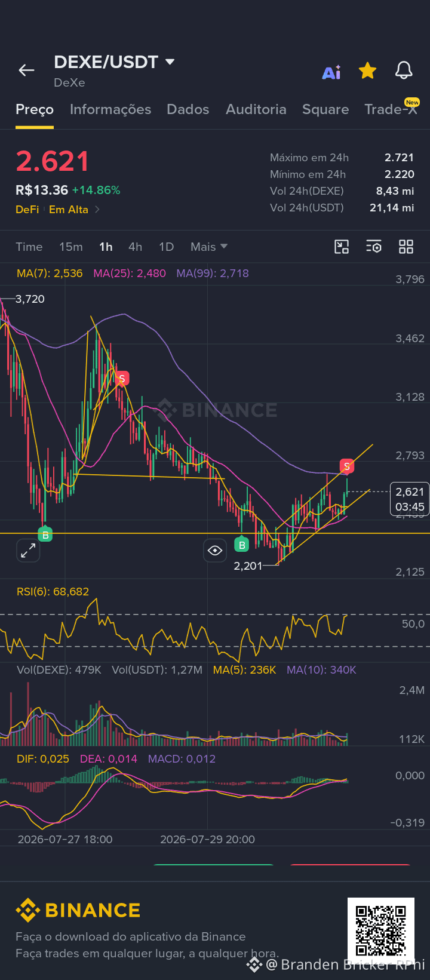Open the DeFi category tag
Screen dimensions: 430x980
pyautogui.click(x=27, y=210)
